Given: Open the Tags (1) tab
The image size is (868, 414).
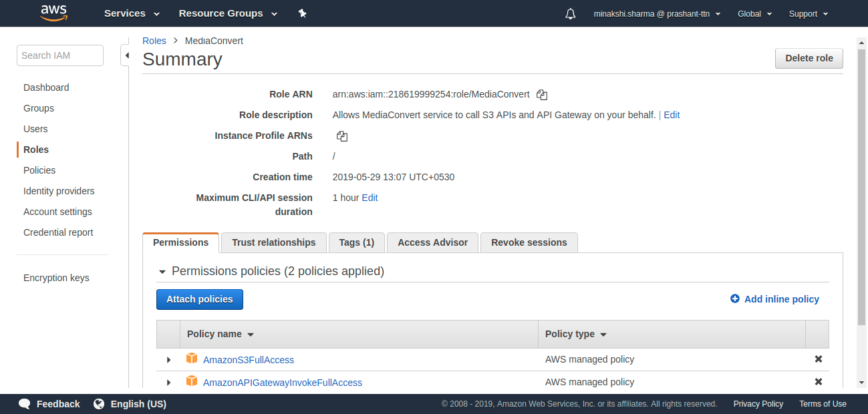Looking at the screenshot, I should pyautogui.click(x=357, y=242).
